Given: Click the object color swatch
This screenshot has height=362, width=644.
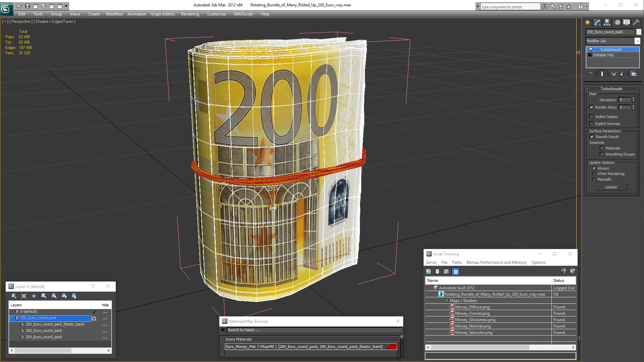Looking at the screenshot, I should click(639, 32).
